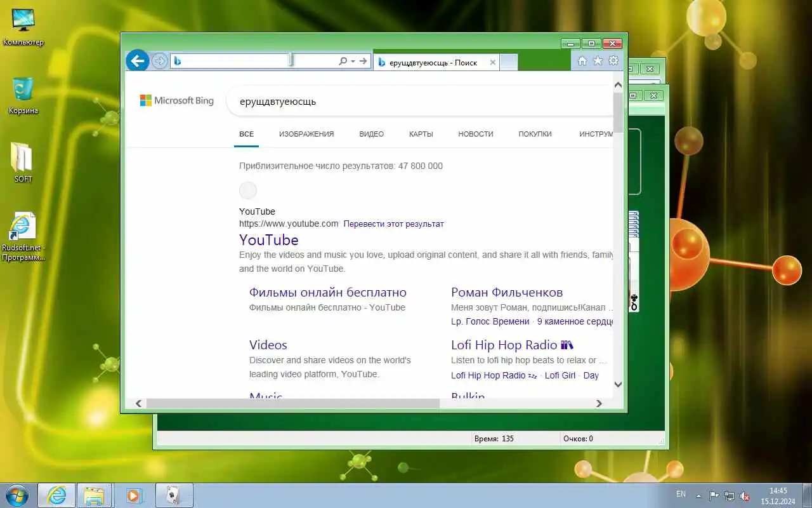Click 'Очков: 0' in solitaire status bar

(x=578, y=439)
